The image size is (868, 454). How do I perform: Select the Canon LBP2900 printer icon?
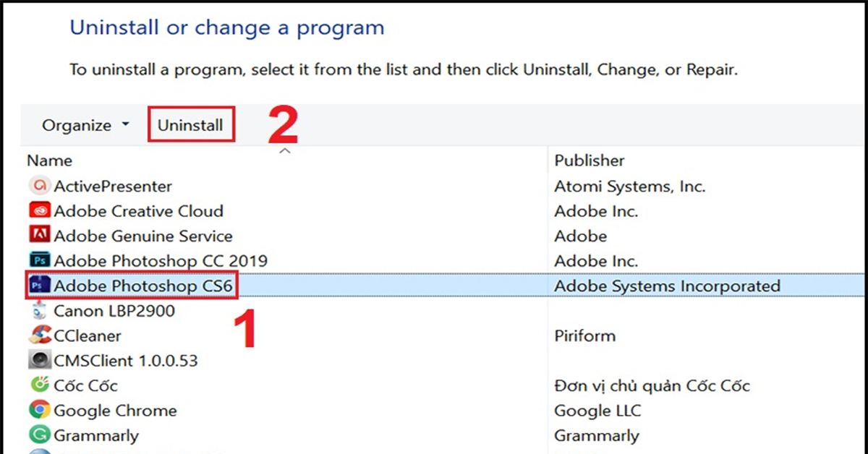pos(39,311)
